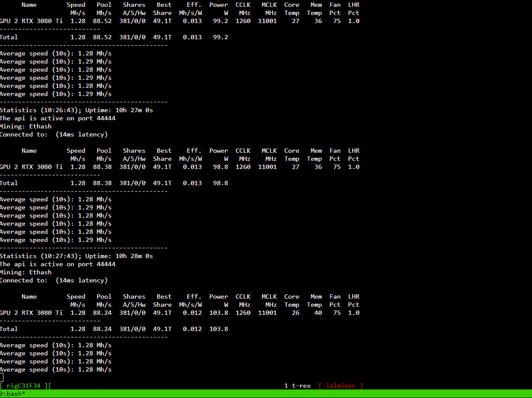This screenshot has height=398, width=532.
Task: Select the t-rex window in the tmux status bar
Action: (x=297, y=386)
